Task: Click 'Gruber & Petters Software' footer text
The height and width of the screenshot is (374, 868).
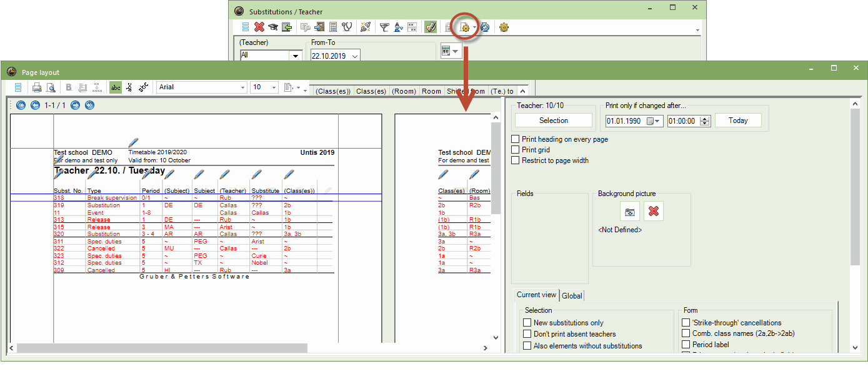Action: tap(194, 276)
